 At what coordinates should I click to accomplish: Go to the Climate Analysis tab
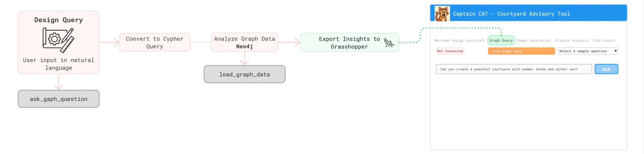pos(571,40)
